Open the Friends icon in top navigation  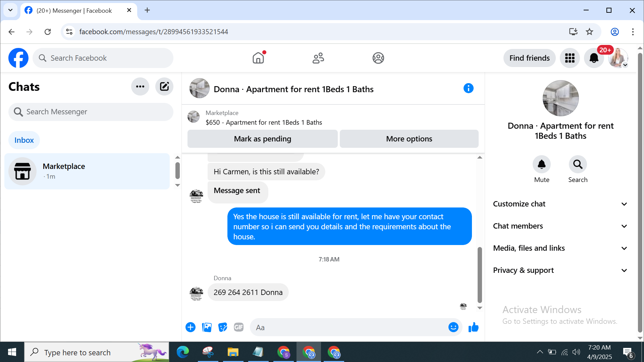318,58
